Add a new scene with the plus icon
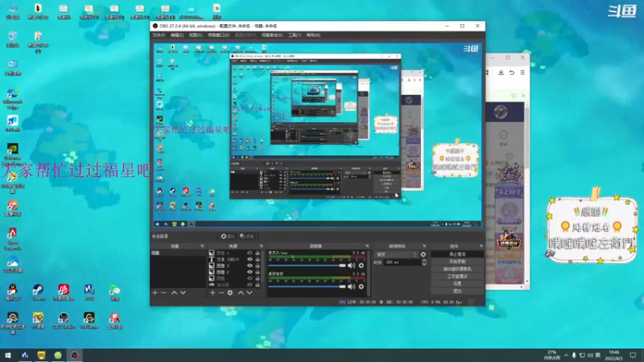 tap(155, 293)
